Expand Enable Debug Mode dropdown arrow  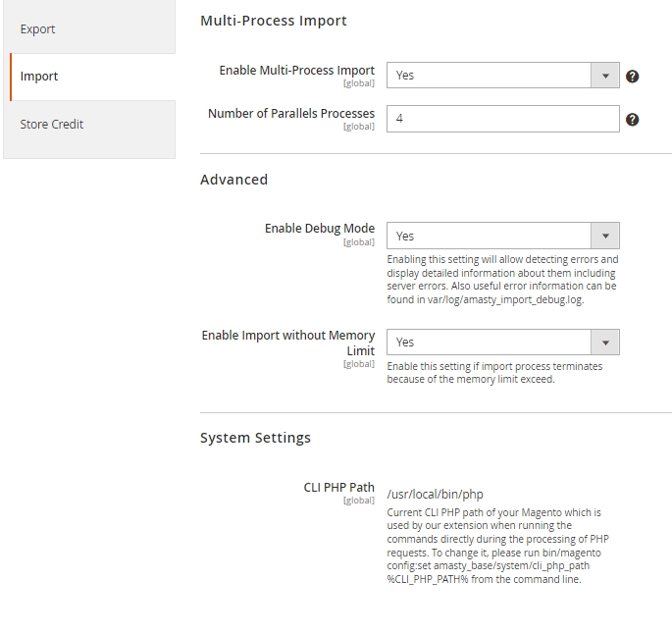(605, 236)
